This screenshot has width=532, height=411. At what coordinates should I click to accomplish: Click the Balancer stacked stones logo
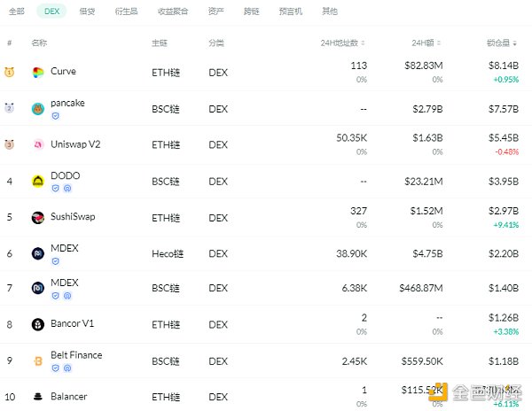pos(37,397)
